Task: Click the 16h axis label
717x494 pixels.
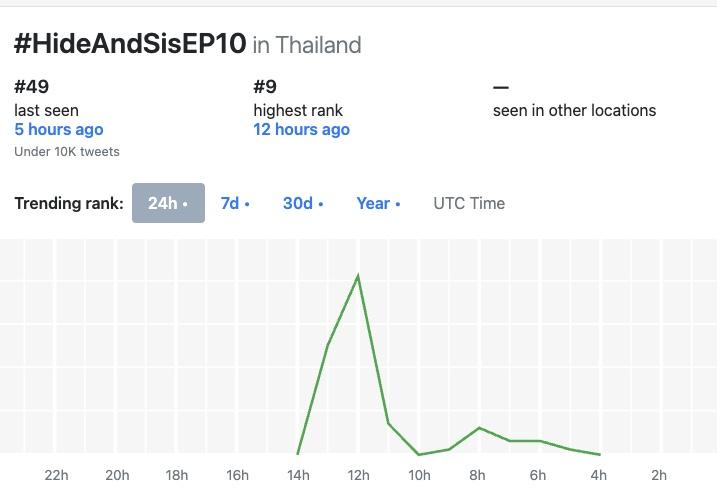Action: click(237, 475)
